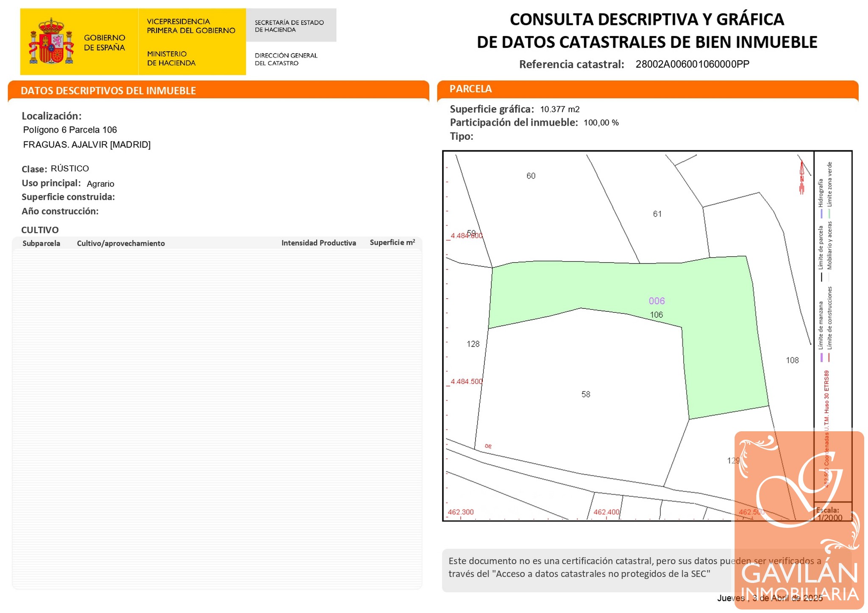Click the Spain coat of arms emblem

point(51,42)
